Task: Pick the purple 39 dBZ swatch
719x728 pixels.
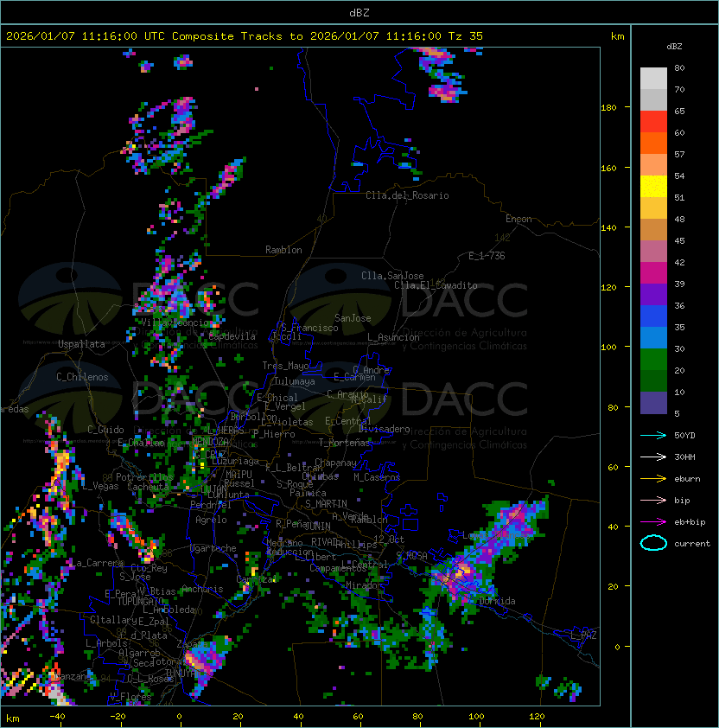Action: [653, 294]
